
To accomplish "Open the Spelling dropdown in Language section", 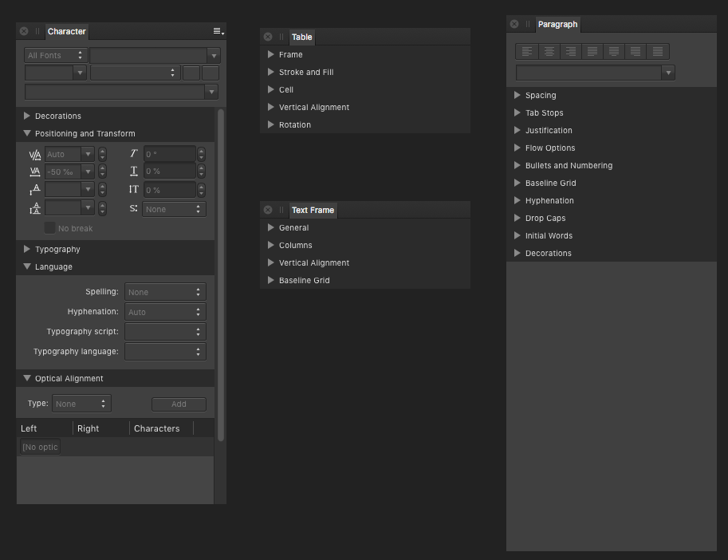I will (165, 291).
